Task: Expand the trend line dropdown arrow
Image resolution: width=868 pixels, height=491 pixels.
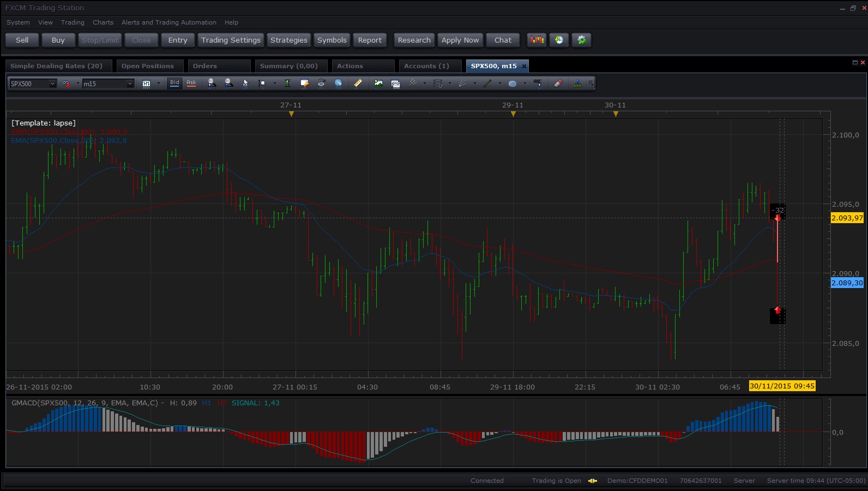Action: coord(500,83)
